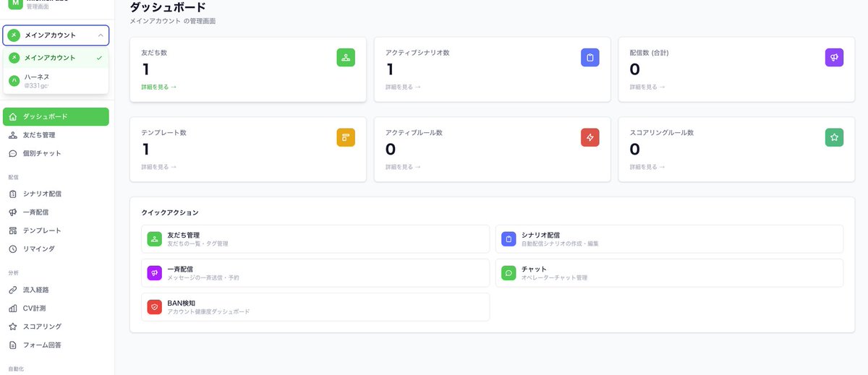Viewport: 868px width, 375px height.
Task: Click the ダッシュボード page heading
Action: coord(168,7)
